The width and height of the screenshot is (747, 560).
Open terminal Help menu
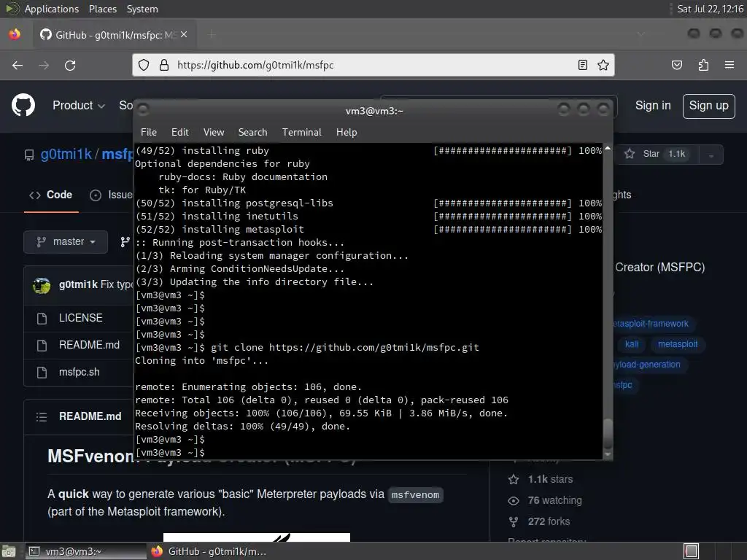click(347, 133)
